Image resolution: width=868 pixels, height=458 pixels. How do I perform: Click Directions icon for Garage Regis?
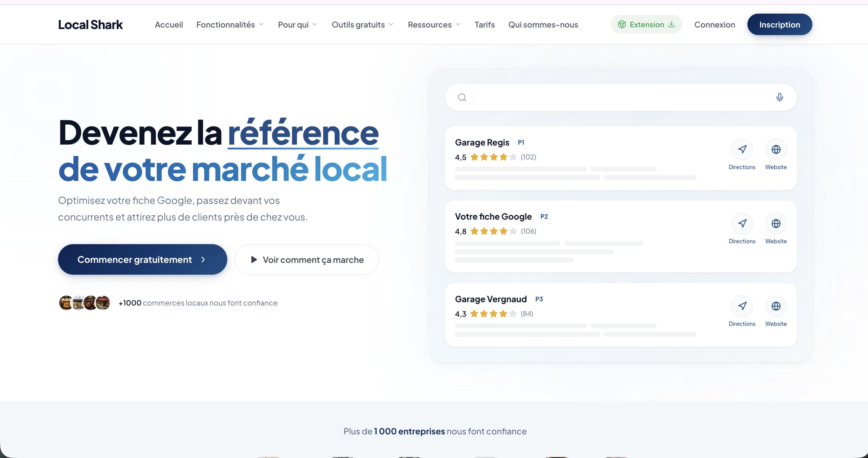coord(742,149)
